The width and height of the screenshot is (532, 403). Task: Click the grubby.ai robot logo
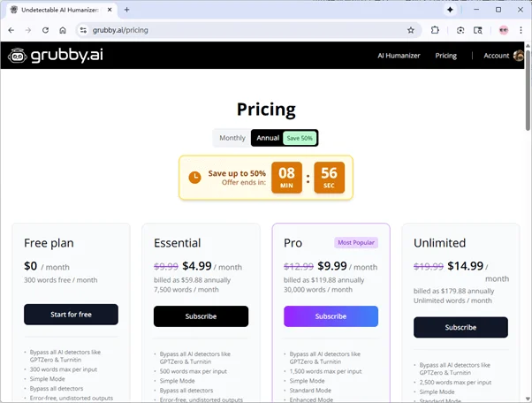[17, 56]
